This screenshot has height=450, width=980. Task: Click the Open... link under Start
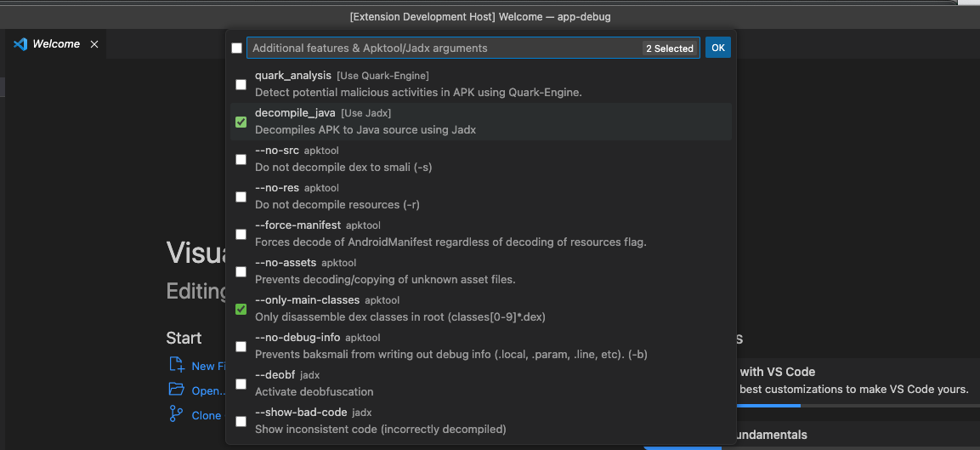209,390
